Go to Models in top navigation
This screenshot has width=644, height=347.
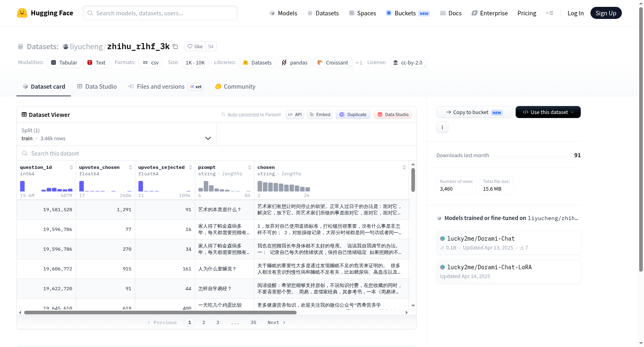pyautogui.click(x=283, y=13)
